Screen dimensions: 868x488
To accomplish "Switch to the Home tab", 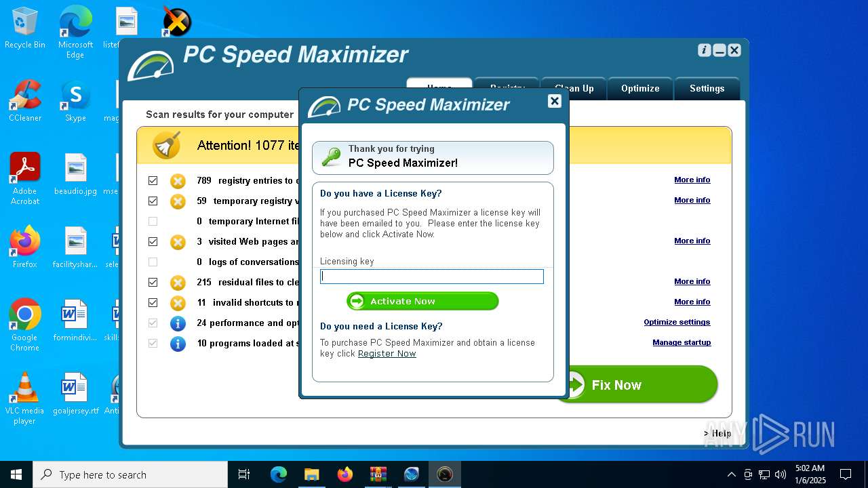I will click(439, 83).
